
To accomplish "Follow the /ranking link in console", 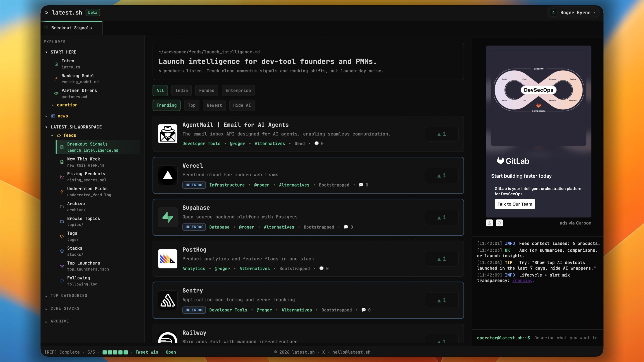I will (522, 281).
